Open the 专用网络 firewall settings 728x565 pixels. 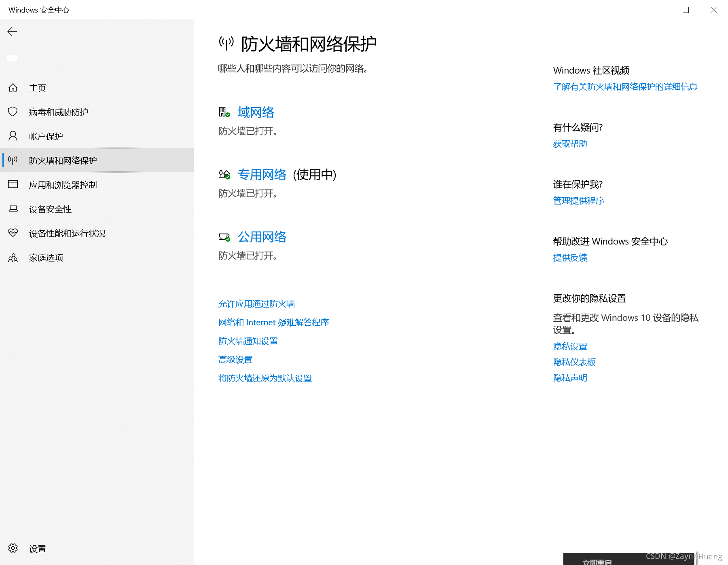tap(262, 174)
